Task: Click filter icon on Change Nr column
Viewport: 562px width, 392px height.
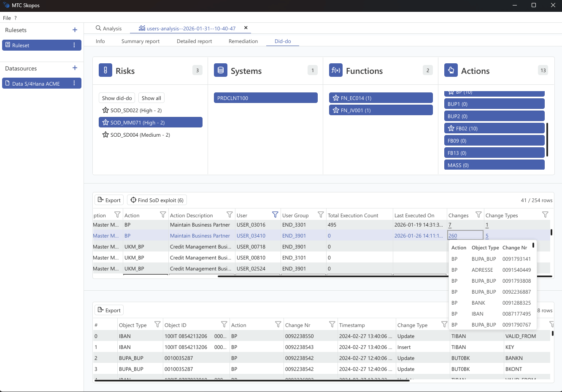Action: tap(332, 324)
